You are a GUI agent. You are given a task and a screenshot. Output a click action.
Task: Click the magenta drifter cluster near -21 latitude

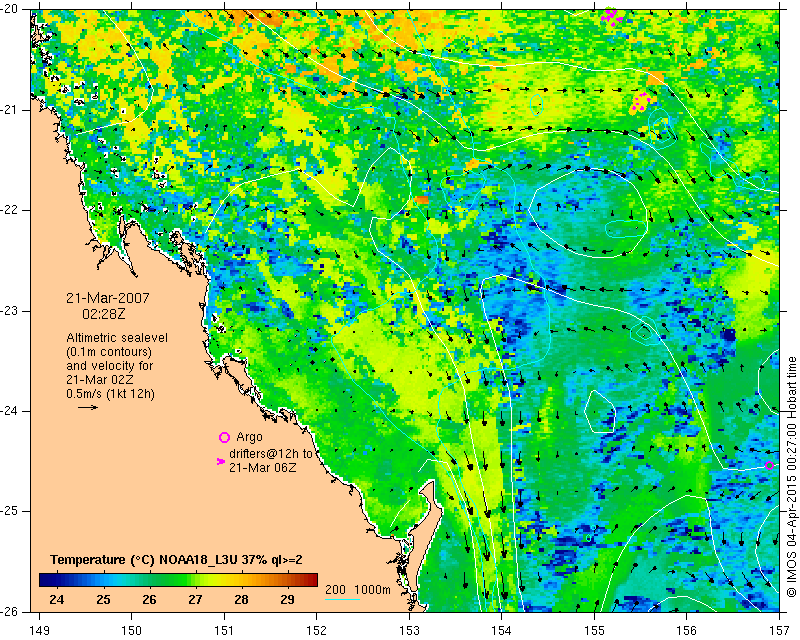click(x=640, y=102)
